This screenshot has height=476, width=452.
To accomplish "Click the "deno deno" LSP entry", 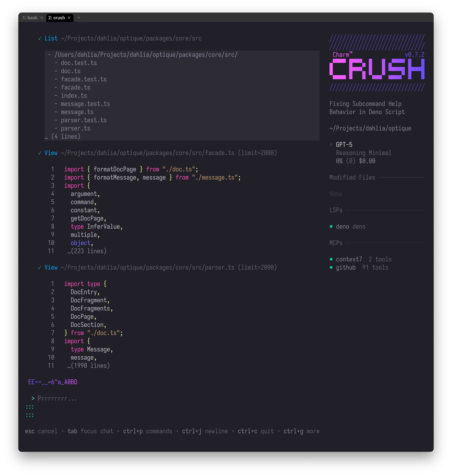I will tap(351, 227).
